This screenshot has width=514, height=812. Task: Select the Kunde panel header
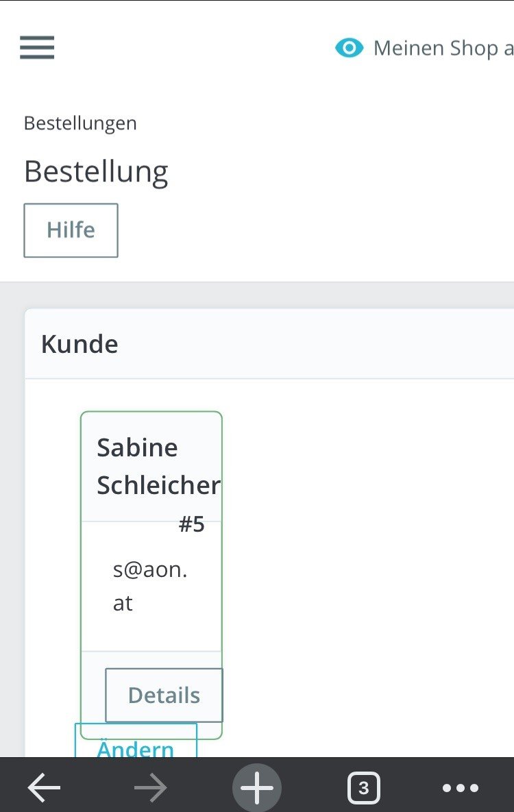pos(79,344)
